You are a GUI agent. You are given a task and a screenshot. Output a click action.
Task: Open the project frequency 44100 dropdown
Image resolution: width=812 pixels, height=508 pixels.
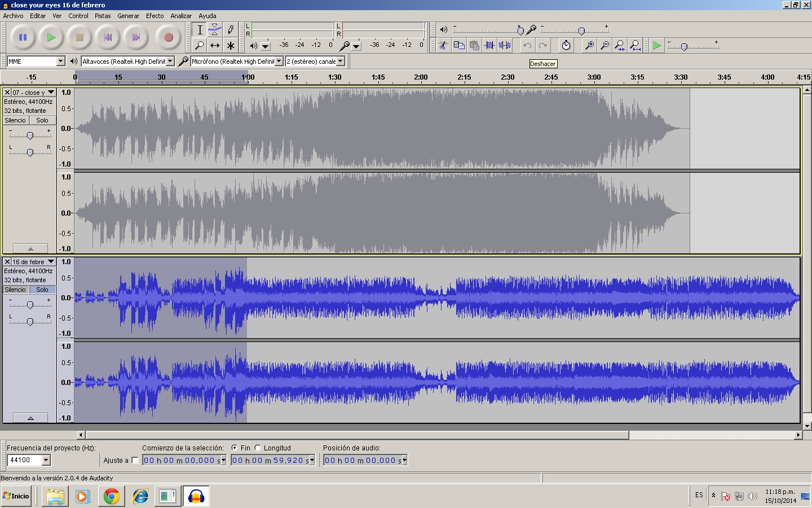[x=46, y=461]
